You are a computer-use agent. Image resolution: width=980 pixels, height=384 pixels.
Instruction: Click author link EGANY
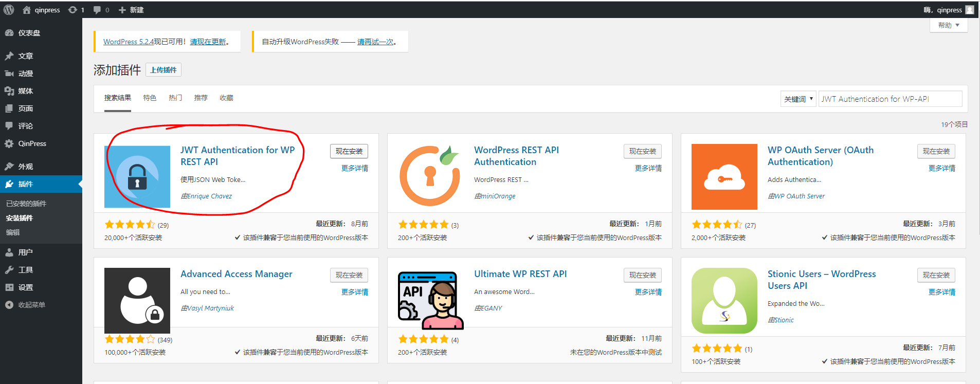pos(491,308)
